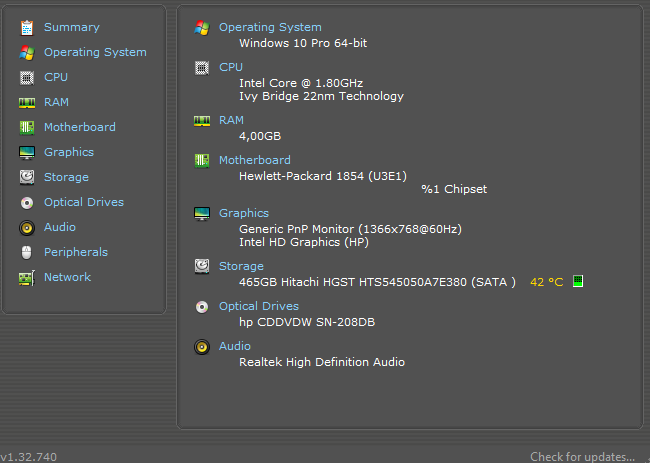Click the Operating System Windows flag sidebar icon
The height and width of the screenshot is (463, 650).
coord(27,53)
